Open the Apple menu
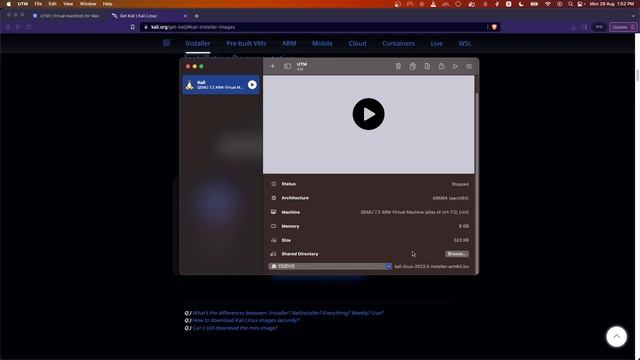This screenshot has width=640, height=360. [9, 4]
